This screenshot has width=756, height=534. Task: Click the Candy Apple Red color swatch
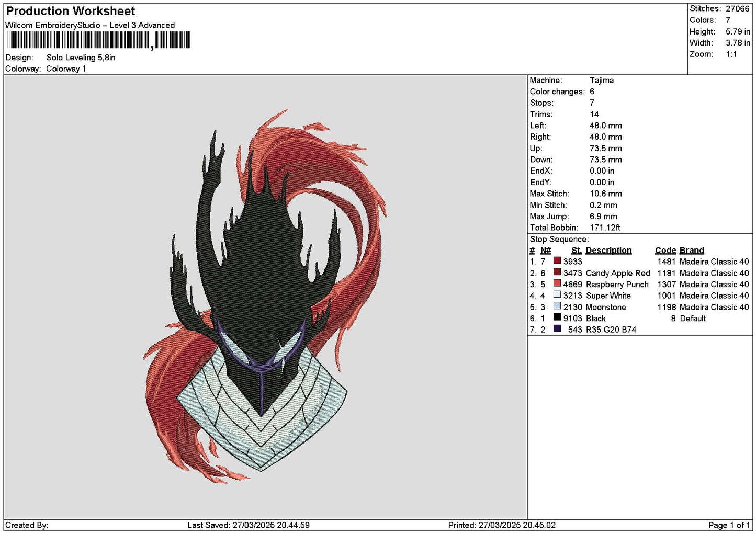(x=557, y=272)
